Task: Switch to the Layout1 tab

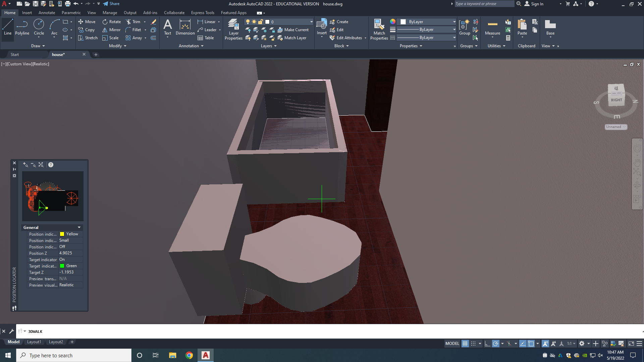Action: coord(34,342)
